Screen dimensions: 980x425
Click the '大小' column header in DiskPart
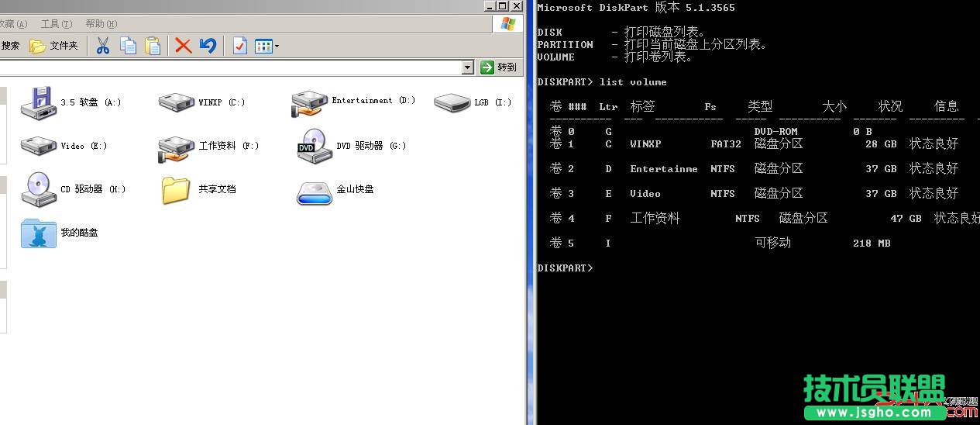coord(834,106)
